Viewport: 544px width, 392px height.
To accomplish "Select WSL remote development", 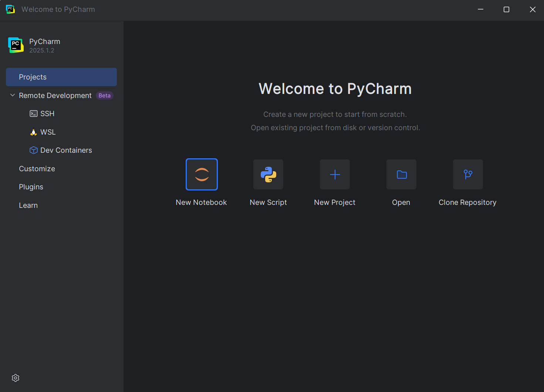I will click(x=48, y=132).
